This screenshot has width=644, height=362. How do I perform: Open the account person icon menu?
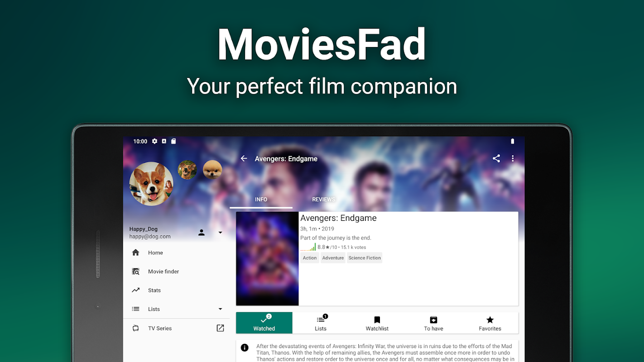click(x=202, y=233)
